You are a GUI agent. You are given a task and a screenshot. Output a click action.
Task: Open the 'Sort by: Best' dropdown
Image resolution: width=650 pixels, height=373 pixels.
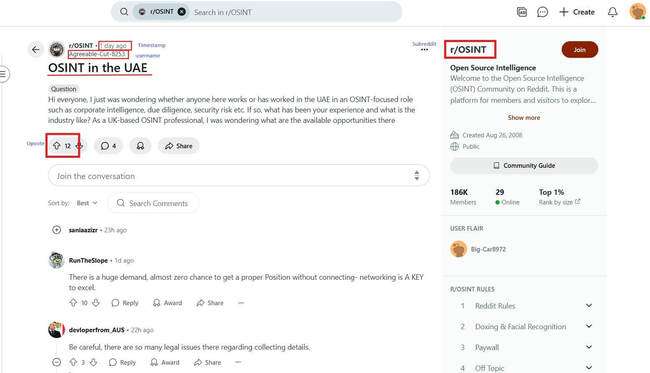pyautogui.click(x=87, y=203)
